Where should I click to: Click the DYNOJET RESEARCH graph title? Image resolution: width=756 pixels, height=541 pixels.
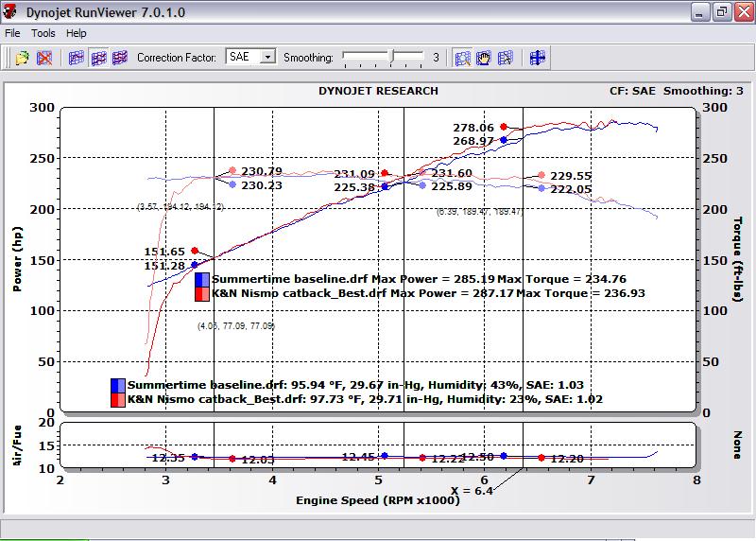coord(378,91)
